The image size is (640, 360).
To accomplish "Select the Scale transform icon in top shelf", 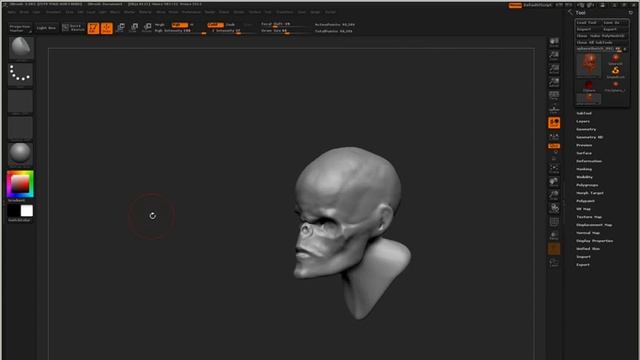I will [134, 28].
